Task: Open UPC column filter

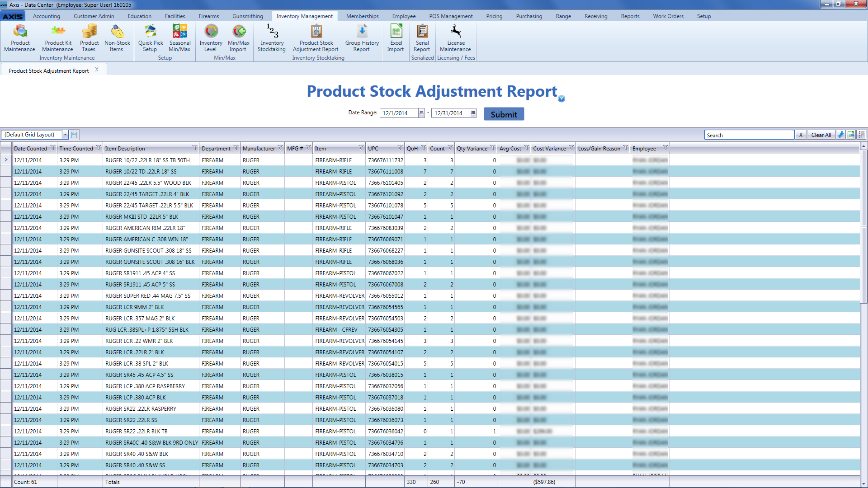Action: click(400, 148)
